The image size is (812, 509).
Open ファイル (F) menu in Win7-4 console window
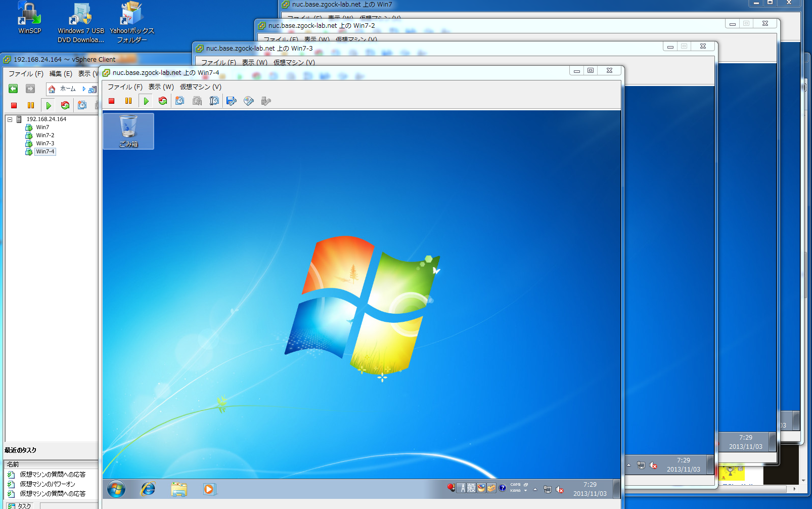(x=125, y=87)
